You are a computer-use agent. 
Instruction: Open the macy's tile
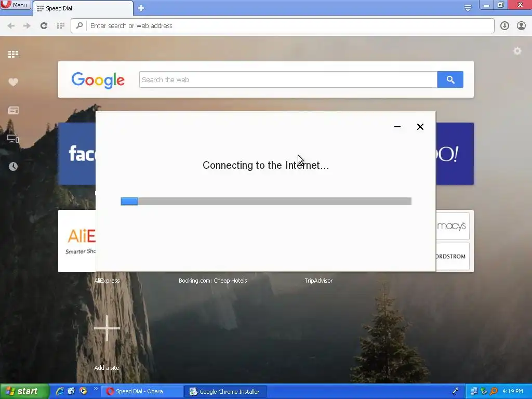(x=453, y=226)
